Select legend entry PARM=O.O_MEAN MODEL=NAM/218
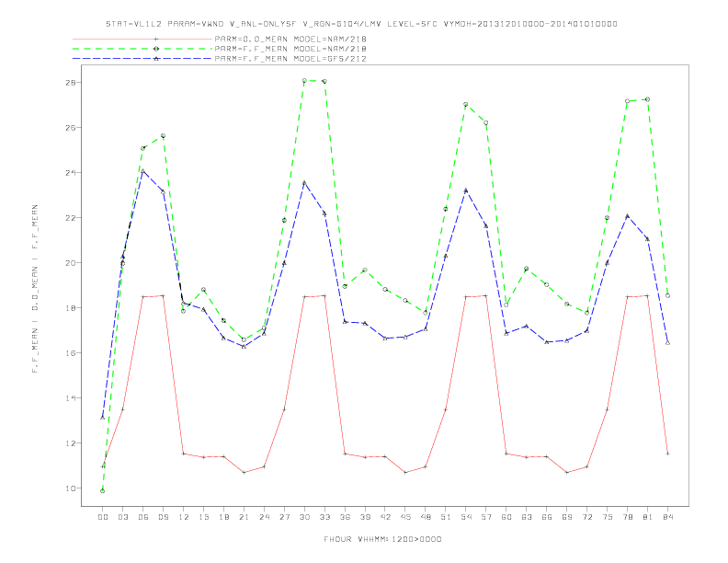Image resolution: width=728 pixels, height=563 pixels. point(290,39)
